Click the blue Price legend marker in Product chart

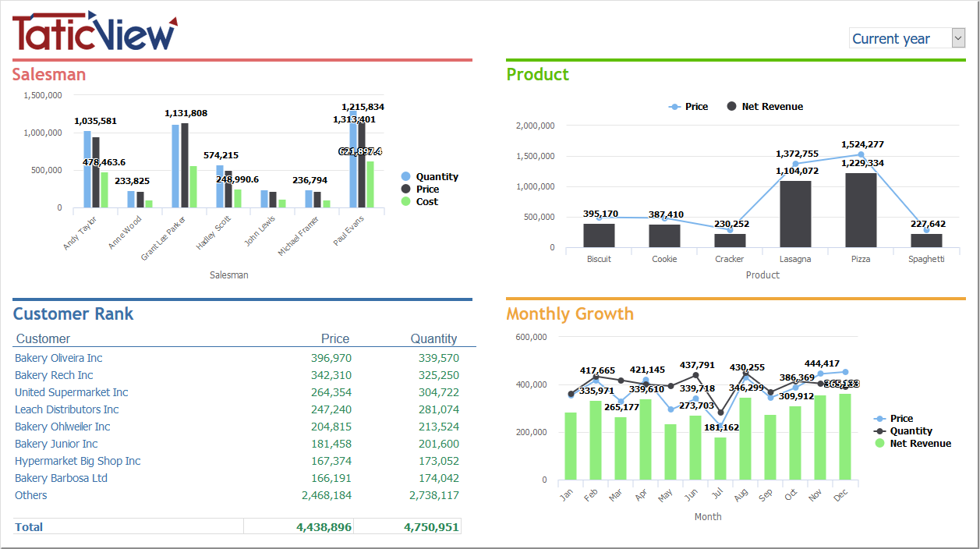pyautogui.click(x=674, y=106)
